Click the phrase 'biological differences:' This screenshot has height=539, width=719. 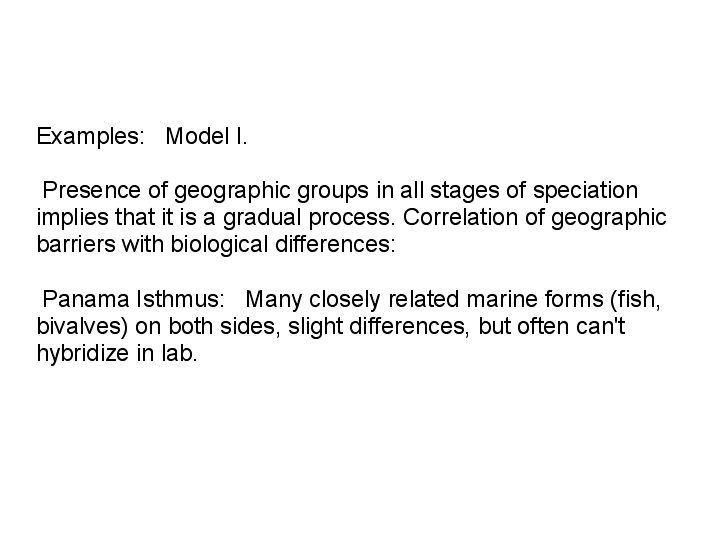[x=283, y=244]
